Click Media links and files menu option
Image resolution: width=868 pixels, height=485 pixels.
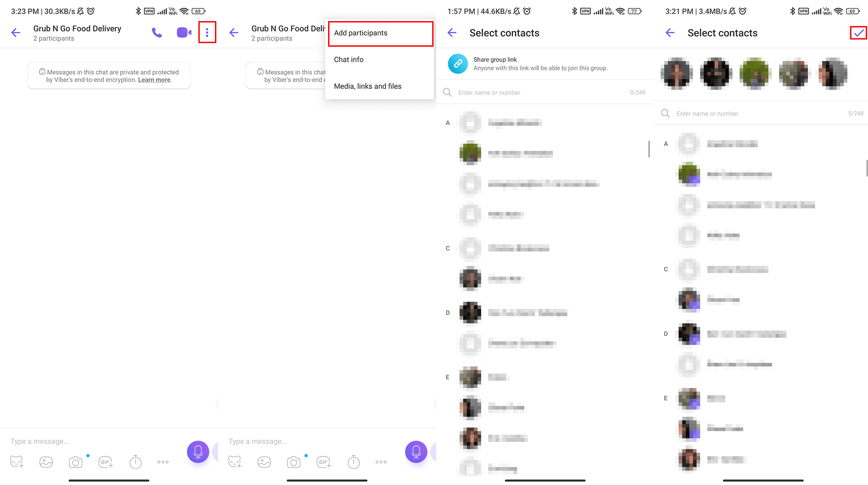[x=367, y=86]
